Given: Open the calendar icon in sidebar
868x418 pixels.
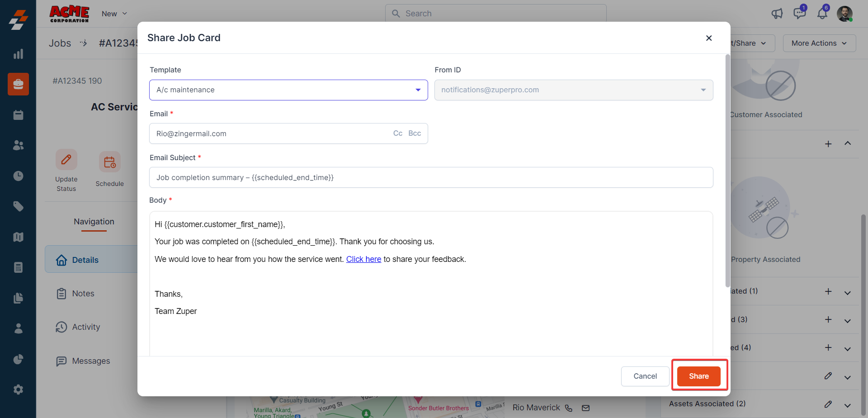Looking at the screenshot, I should click(18, 115).
